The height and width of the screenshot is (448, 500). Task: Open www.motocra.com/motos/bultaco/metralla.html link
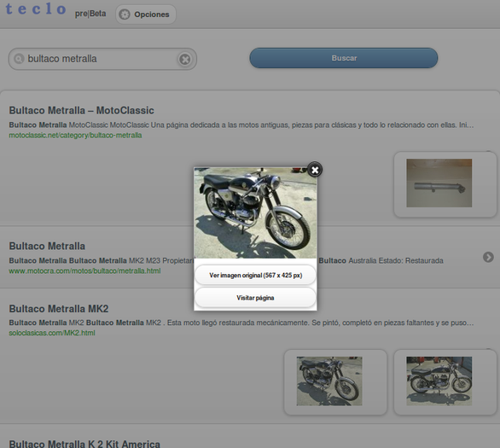click(84, 271)
